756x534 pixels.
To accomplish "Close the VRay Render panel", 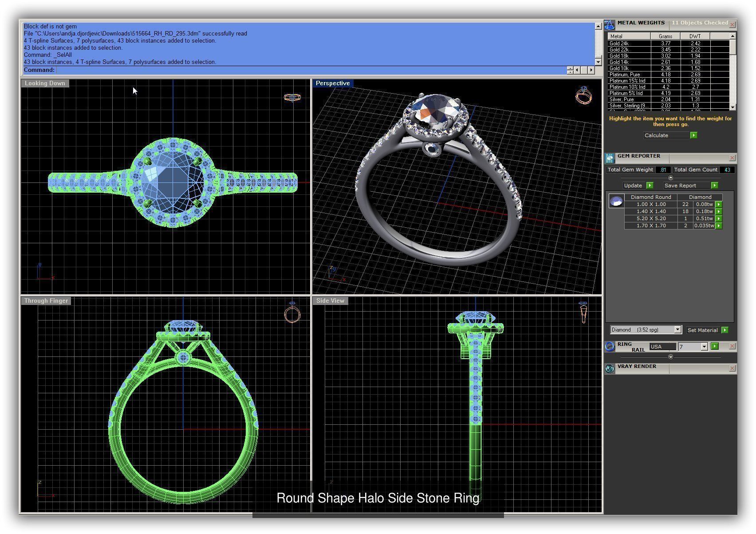I will pyautogui.click(x=732, y=368).
